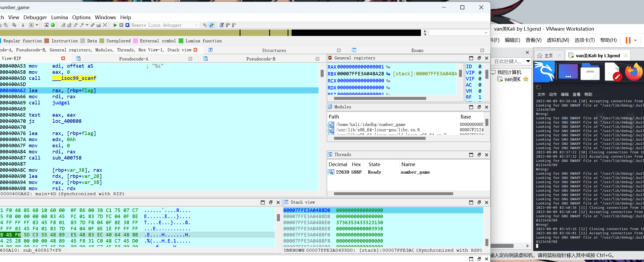Open the Lumina menu
This screenshot has height=262, width=644.
pos(59,17)
